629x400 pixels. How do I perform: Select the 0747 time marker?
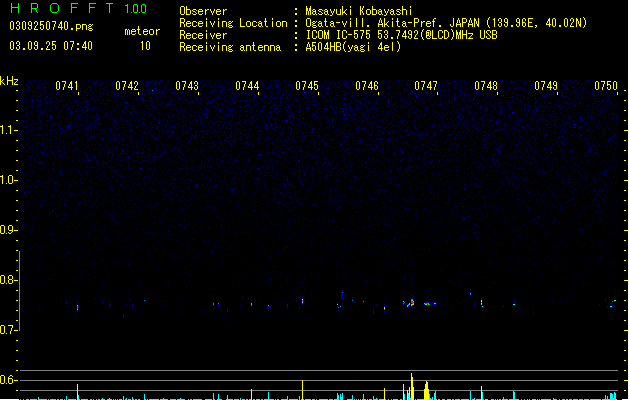pyautogui.click(x=426, y=86)
